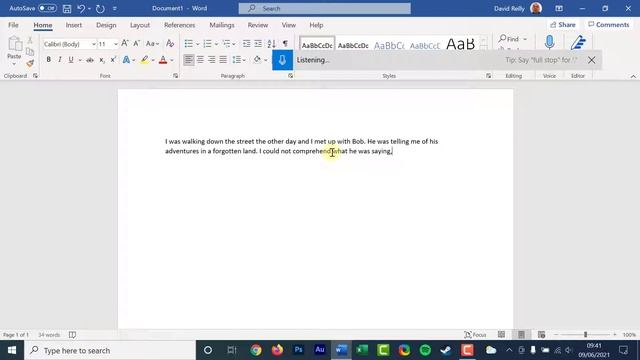Open the Comments pane
The height and width of the screenshot is (360, 640).
[609, 25]
